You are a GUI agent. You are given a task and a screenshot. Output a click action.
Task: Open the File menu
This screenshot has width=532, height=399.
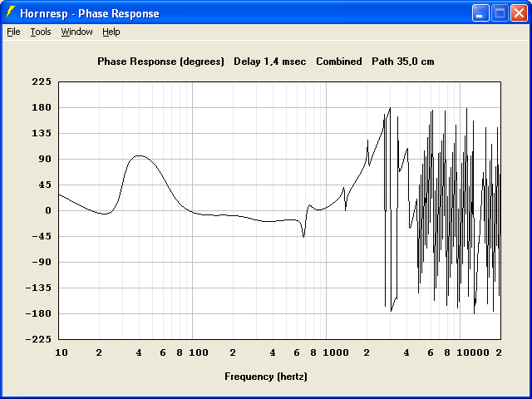(13, 32)
